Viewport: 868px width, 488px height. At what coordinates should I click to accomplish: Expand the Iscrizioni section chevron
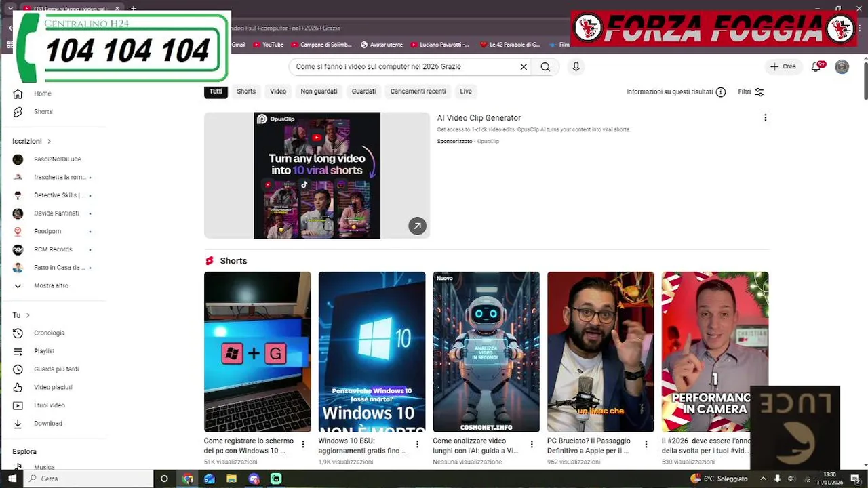click(49, 142)
